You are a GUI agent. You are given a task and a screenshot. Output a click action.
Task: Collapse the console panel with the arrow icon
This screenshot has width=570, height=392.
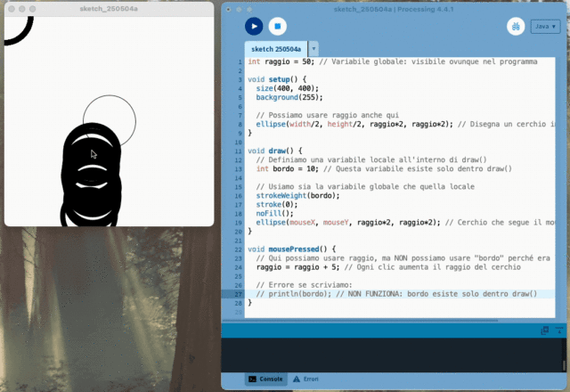558,331
